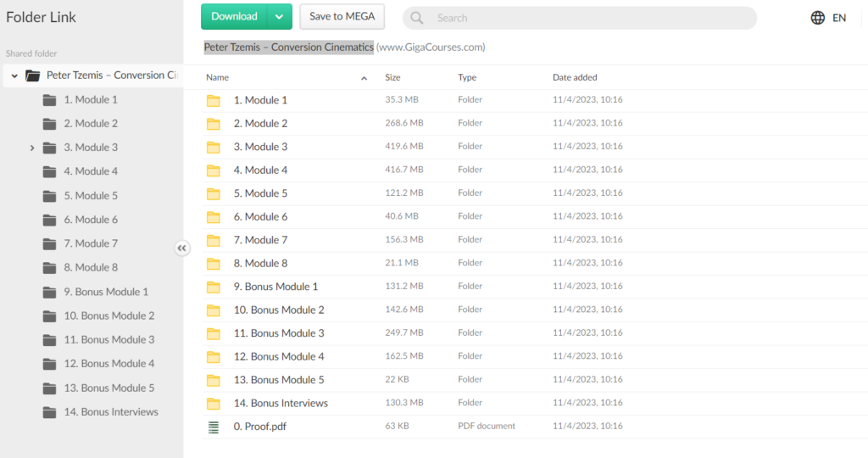868x458 pixels.
Task: Sort files by Size column header
Action: point(392,77)
